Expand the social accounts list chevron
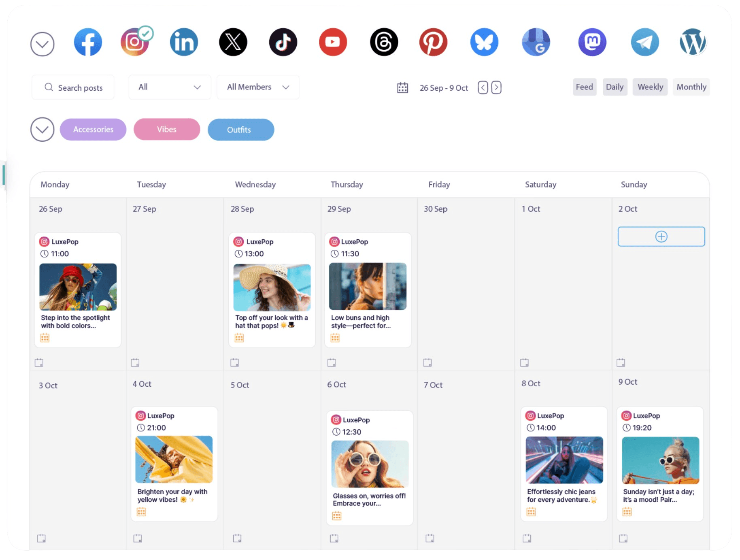The height and width of the screenshot is (560, 740). [43, 44]
